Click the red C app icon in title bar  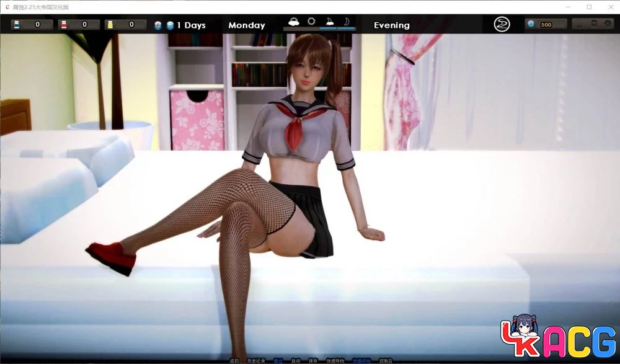pyautogui.click(x=7, y=7)
